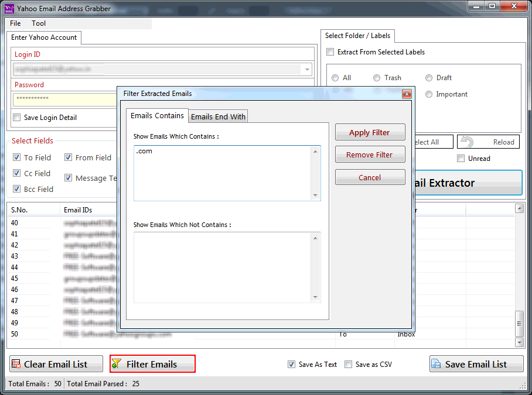Enable the Save as CSV checkbox

pos(348,364)
